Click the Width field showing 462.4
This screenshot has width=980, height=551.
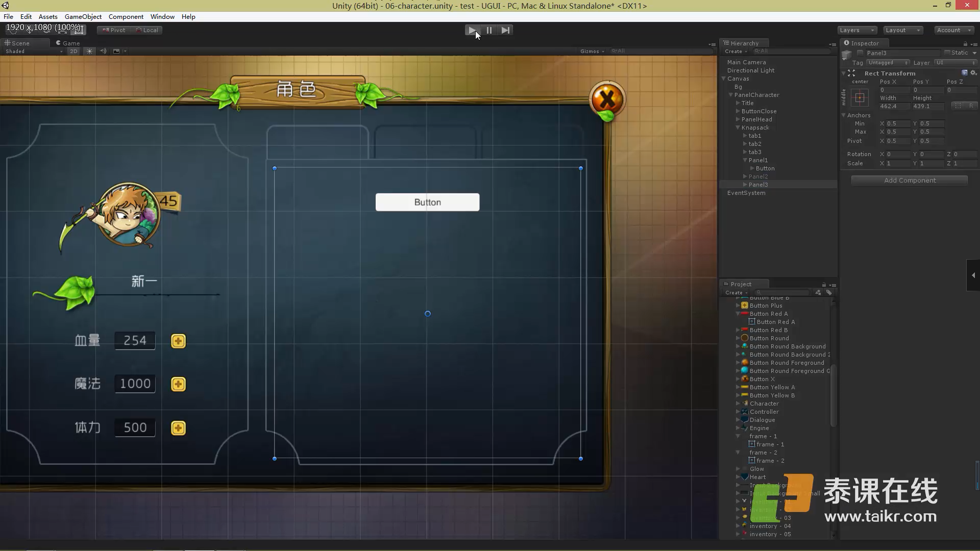895,106
